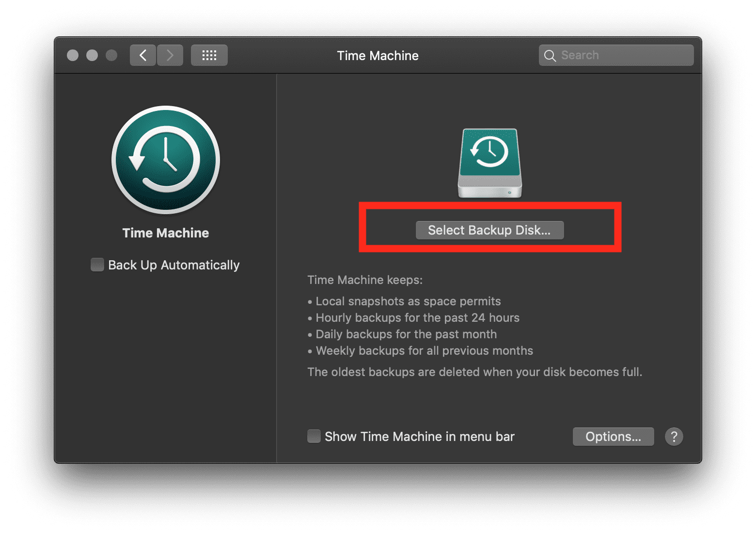Viewport: 756px width, 535px height.
Task: Click the back navigation arrow
Action: pos(143,55)
